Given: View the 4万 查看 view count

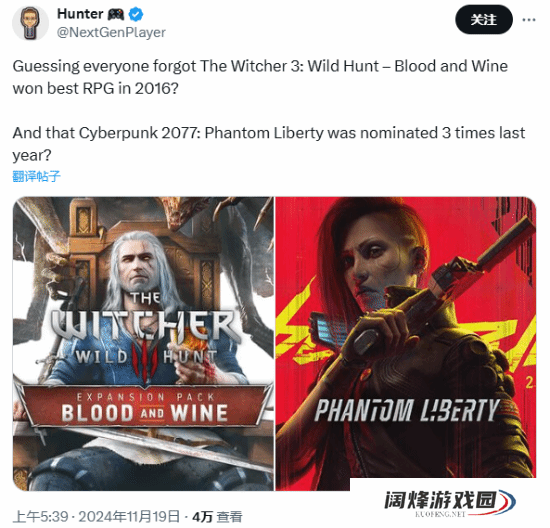Looking at the screenshot, I should pos(217,517).
